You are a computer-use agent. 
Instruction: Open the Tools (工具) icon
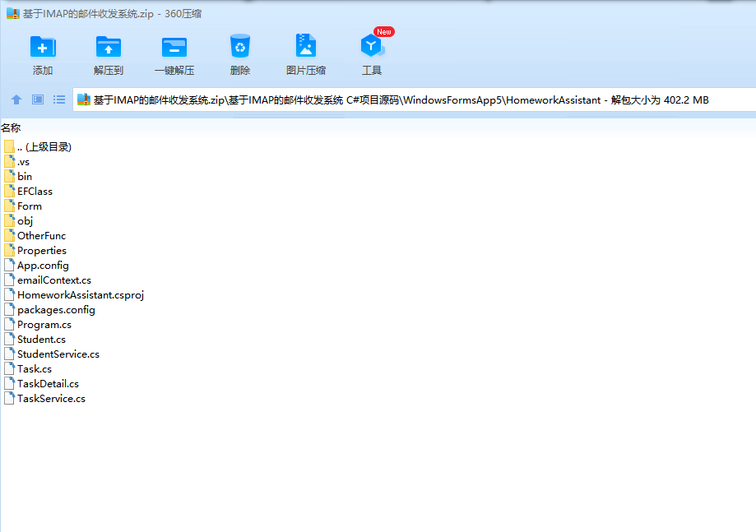pos(372,46)
